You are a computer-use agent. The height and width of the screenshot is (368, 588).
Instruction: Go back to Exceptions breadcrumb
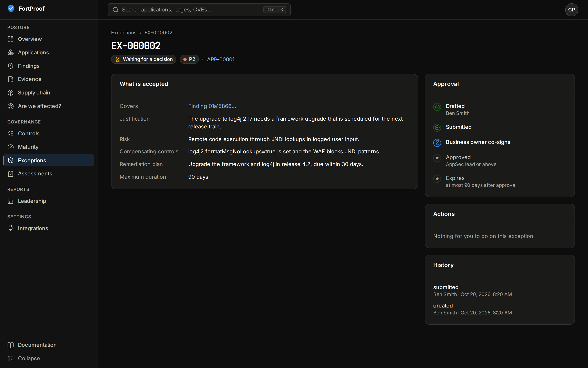(x=124, y=33)
